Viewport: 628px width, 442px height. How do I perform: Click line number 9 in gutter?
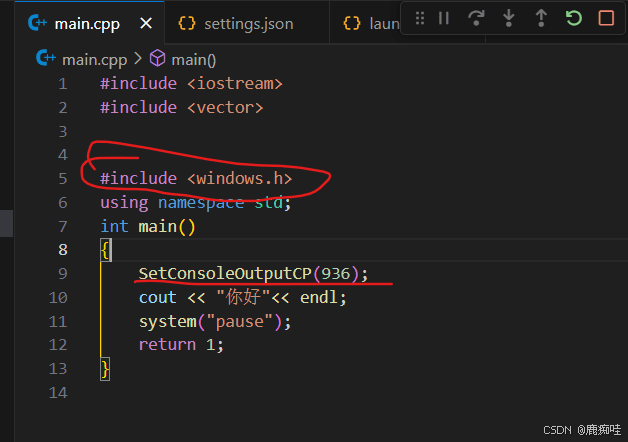tap(62, 273)
